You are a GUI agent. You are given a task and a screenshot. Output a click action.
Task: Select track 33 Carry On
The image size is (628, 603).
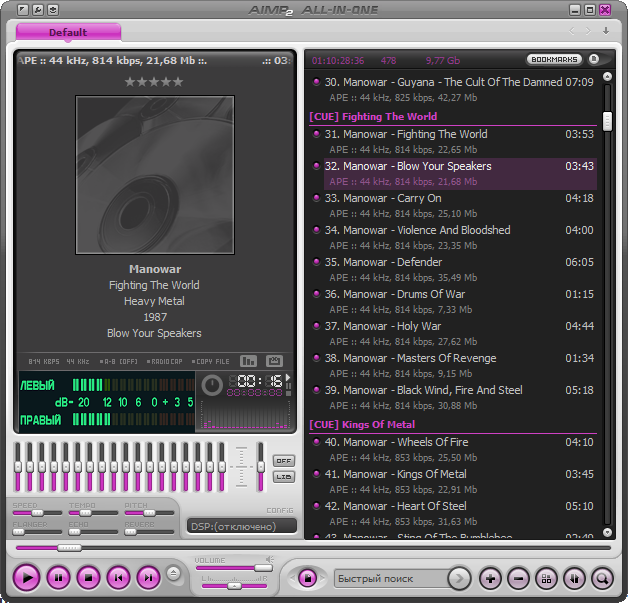point(453,206)
